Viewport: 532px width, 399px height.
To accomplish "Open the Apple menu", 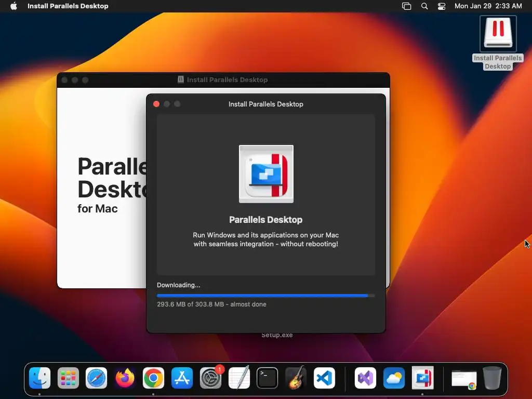I will (x=14, y=6).
